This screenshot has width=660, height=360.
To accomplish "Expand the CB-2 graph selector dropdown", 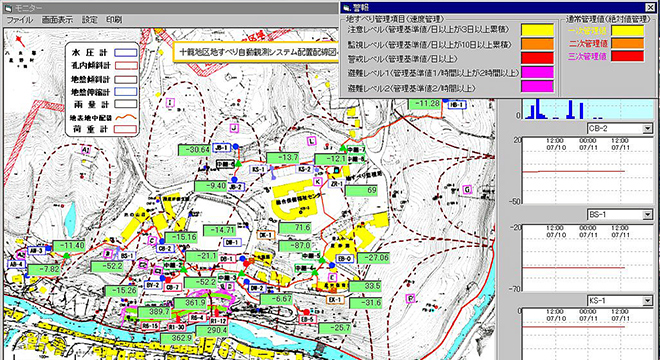I will coord(648,128).
